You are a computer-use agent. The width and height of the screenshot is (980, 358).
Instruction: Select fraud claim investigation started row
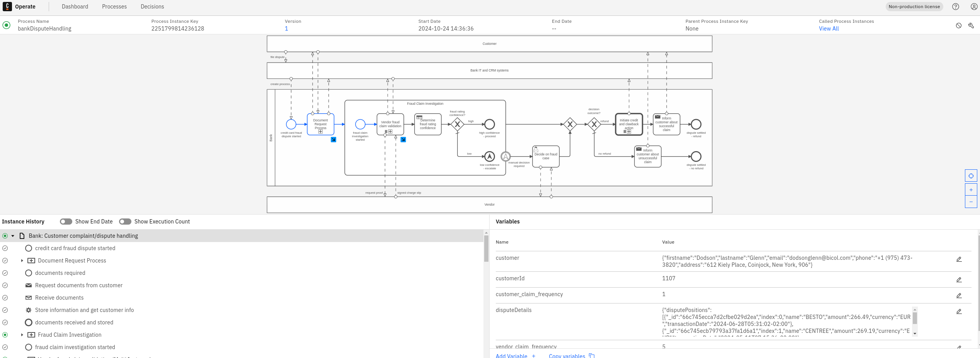[242, 347]
